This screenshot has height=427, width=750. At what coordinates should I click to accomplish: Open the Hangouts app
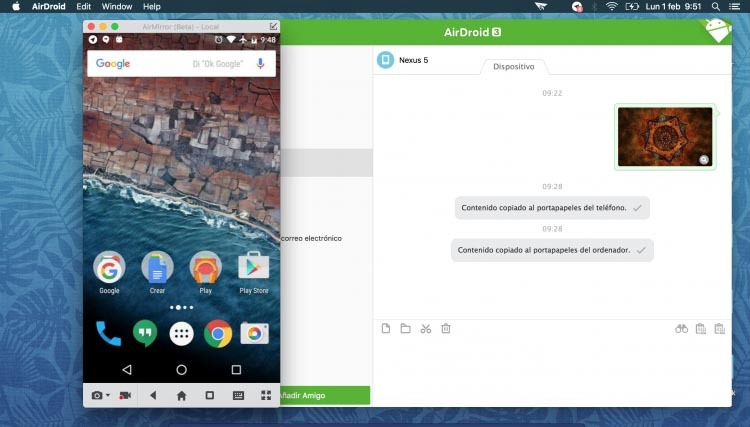click(145, 333)
